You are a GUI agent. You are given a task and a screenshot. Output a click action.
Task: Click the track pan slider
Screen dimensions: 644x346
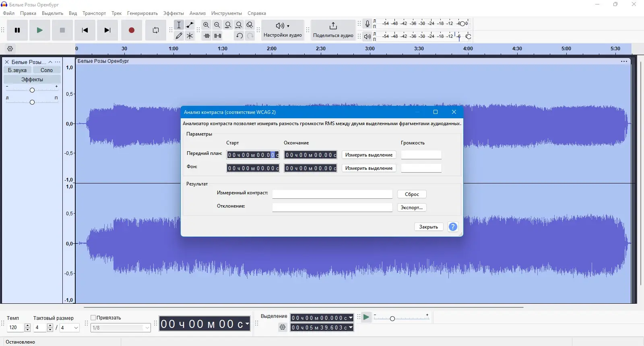point(32,102)
